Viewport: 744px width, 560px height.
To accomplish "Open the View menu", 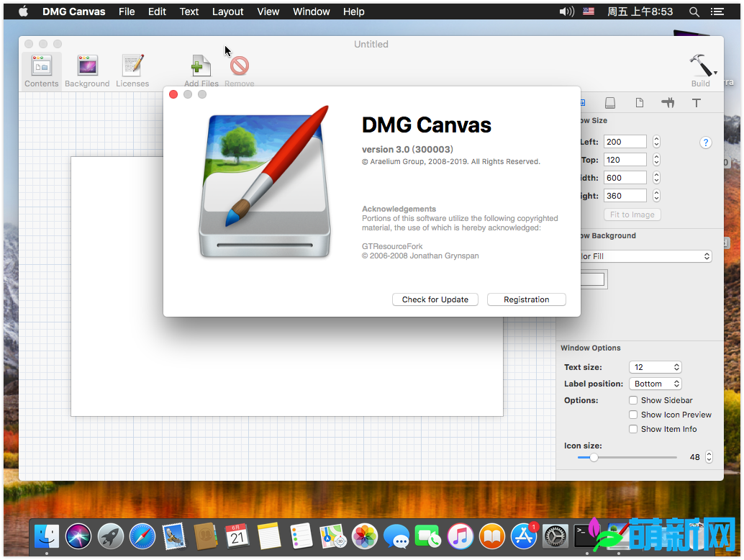I will [268, 12].
